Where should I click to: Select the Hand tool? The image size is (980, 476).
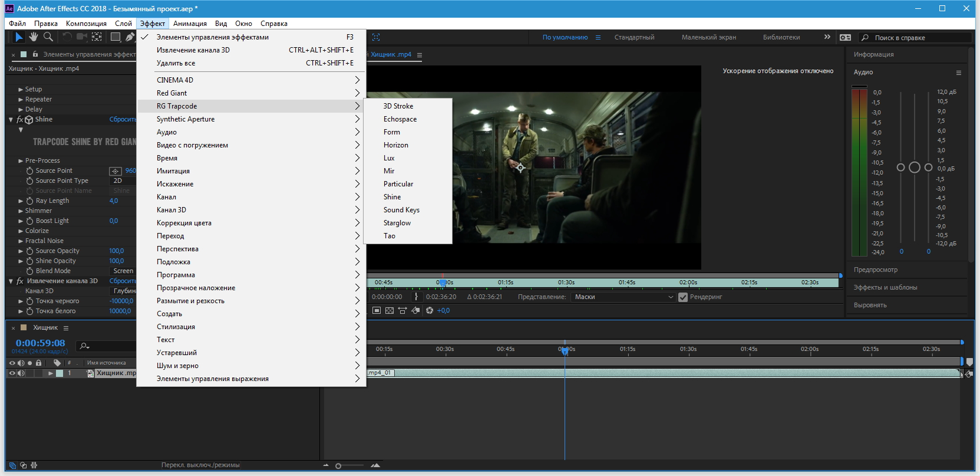pos(34,37)
